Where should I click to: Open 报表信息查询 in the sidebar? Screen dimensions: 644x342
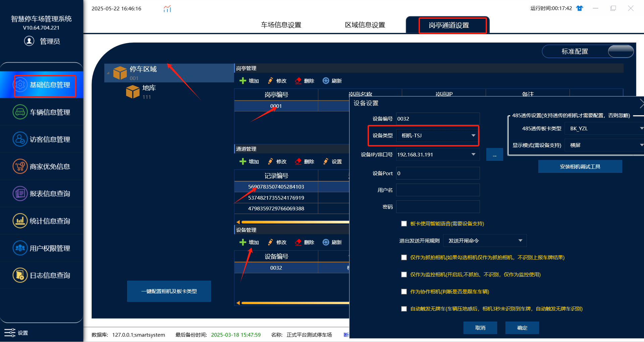pos(42,194)
